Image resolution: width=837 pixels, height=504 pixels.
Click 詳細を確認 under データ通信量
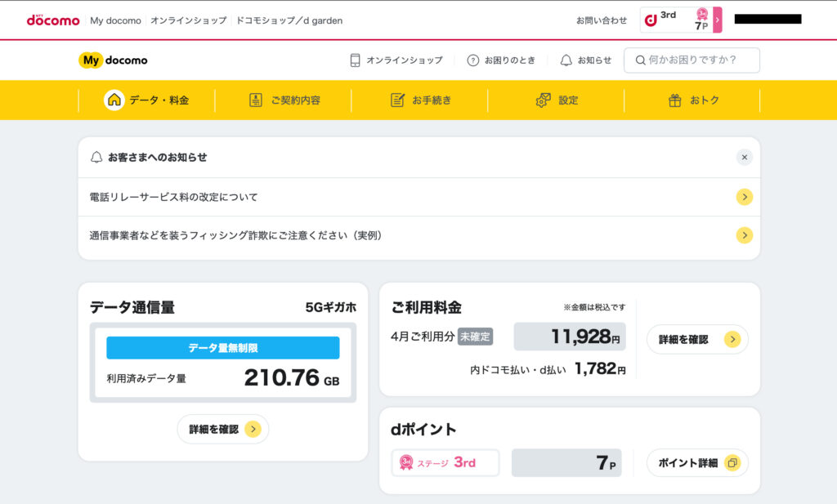pyautogui.click(x=223, y=429)
